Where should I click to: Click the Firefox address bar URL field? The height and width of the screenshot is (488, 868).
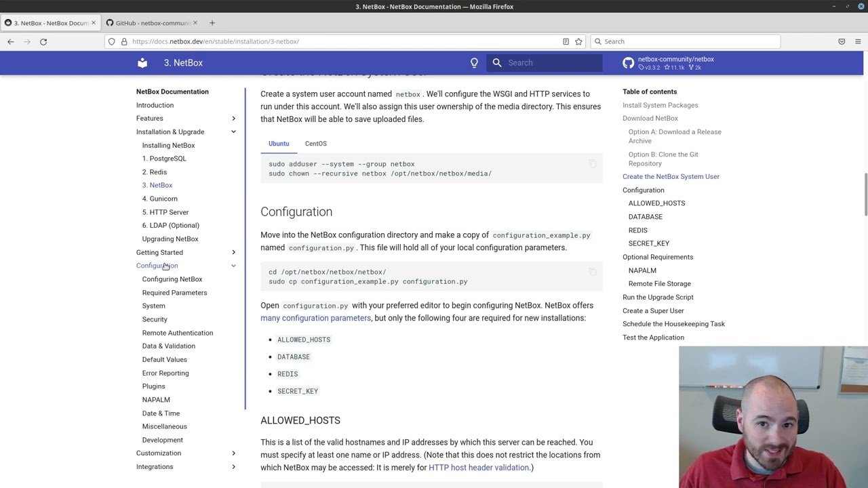coord(346,41)
